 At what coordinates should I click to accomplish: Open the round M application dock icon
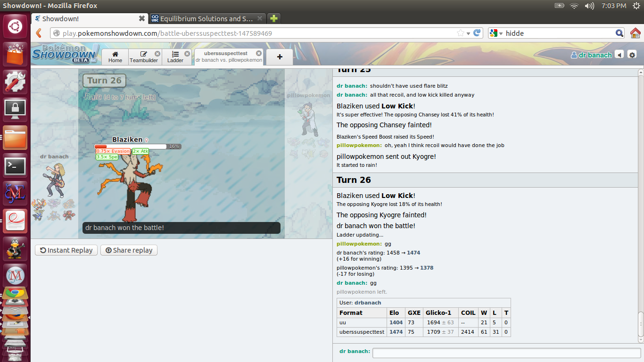coord(15,276)
